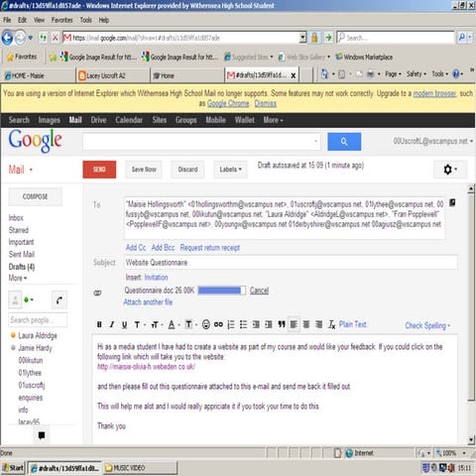Click Request return receipt link
The width and height of the screenshot is (476, 476).
coord(210,248)
